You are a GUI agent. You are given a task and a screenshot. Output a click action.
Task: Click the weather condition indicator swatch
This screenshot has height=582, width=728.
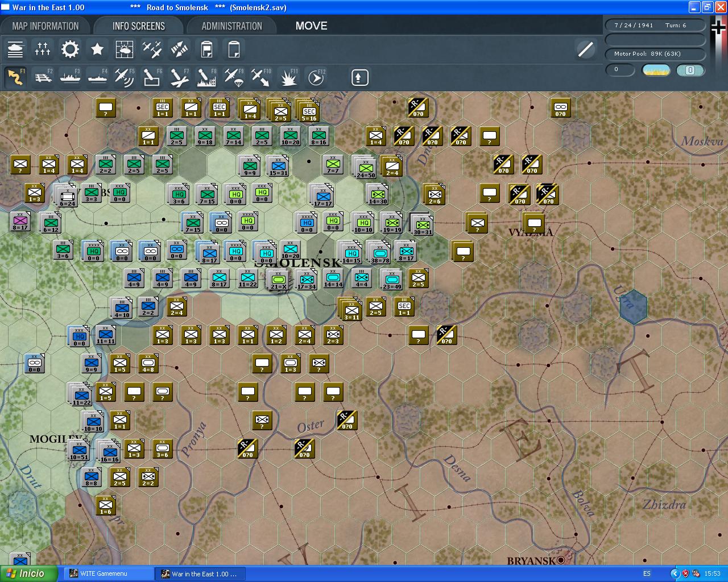[656, 70]
